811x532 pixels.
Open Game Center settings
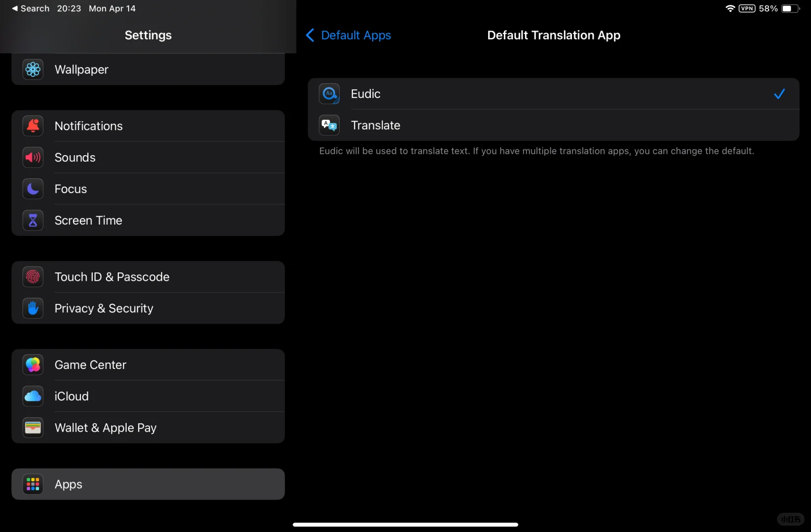tap(148, 365)
